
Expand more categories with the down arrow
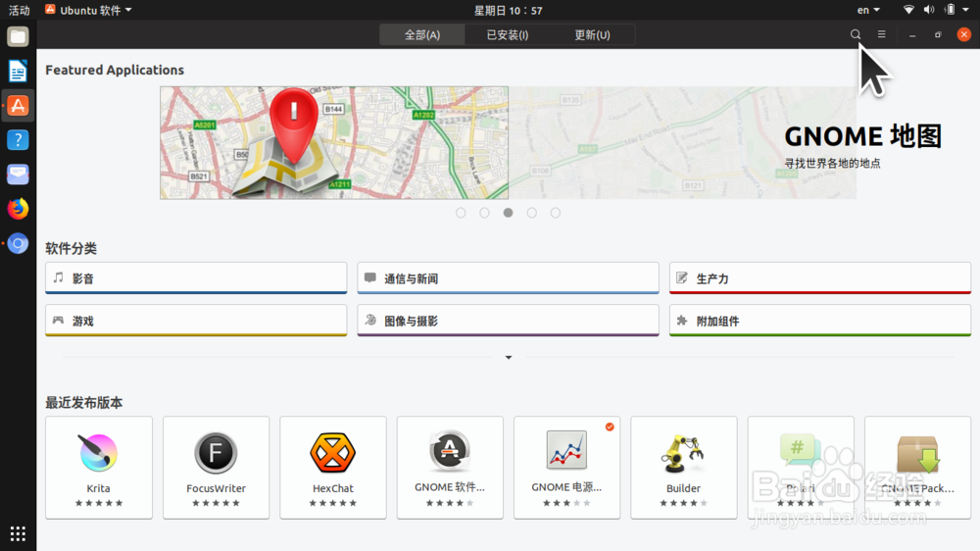(509, 358)
